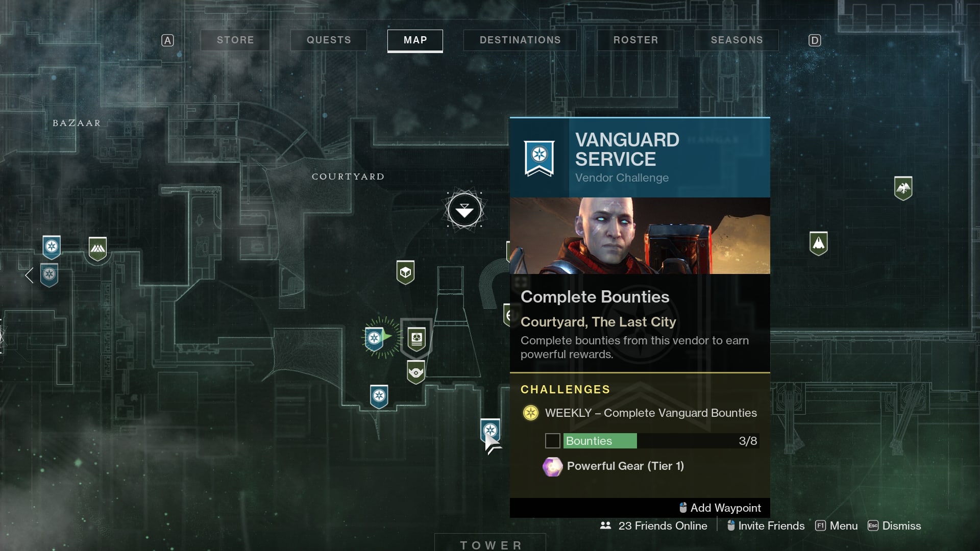Switch to the DESTINATIONS tab
980x551 pixels.
(x=520, y=39)
